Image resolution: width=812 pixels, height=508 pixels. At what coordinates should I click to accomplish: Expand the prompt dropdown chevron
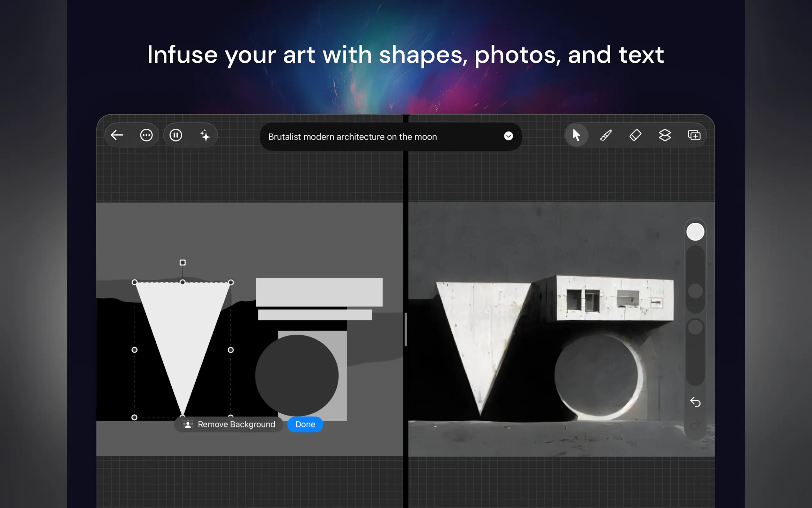pos(508,136)
